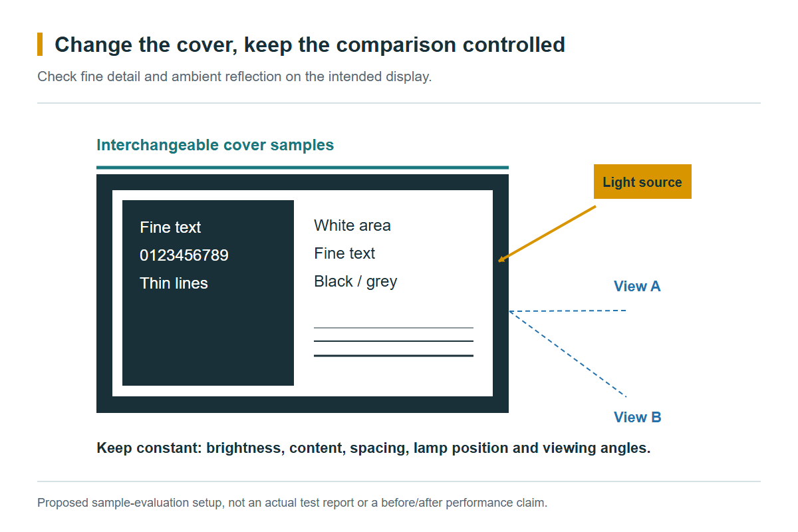Click the thickest bottom sample line
Screen dimensions: 798x532
pyautogui.click(x=394, y=356)
